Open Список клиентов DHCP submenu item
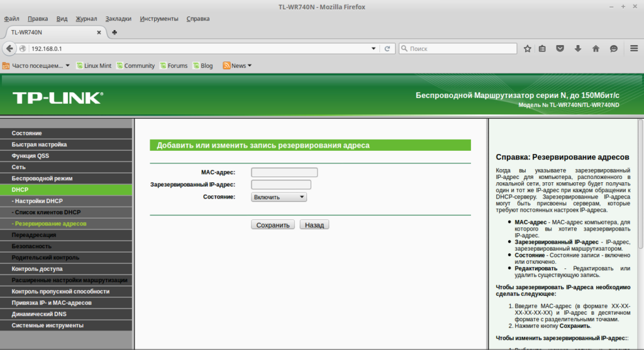 66,212
